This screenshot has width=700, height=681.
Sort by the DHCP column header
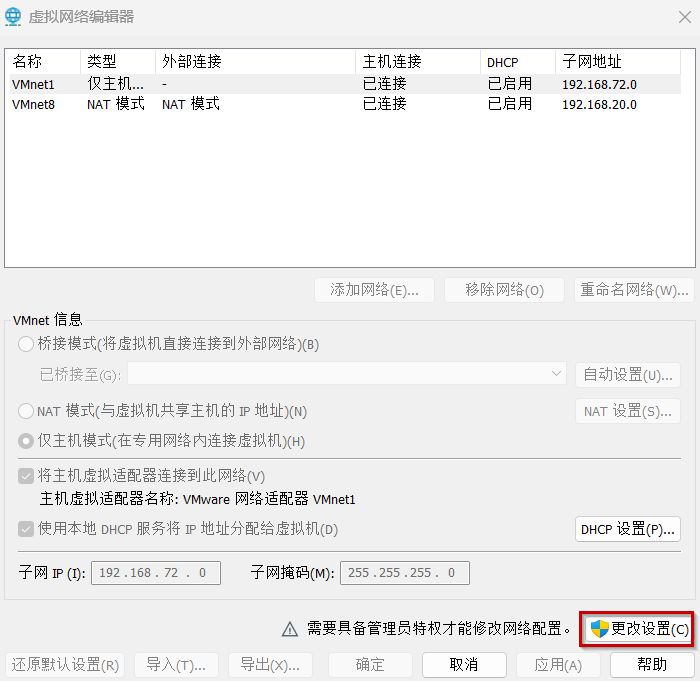pos(518,62)
